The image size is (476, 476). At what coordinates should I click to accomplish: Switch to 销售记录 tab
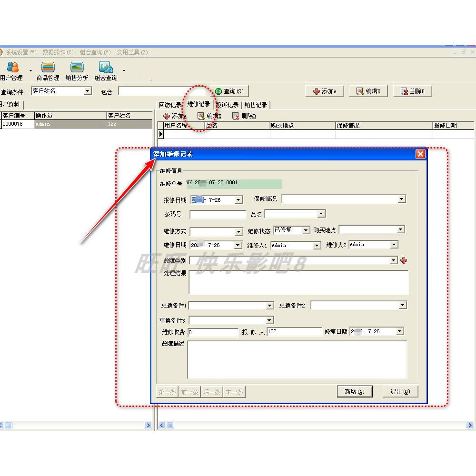pos(256,105)
